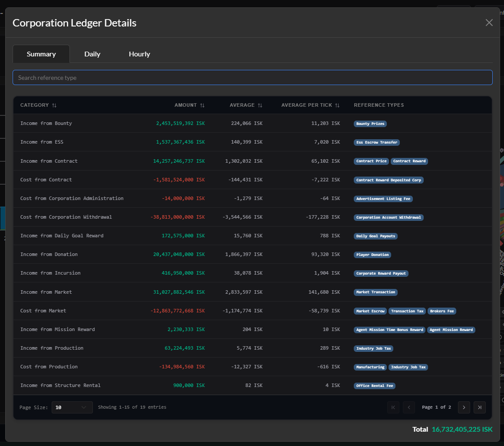Click the Brokers Fee tag
The height and width of the screenshot is (446, 504).
442,311
